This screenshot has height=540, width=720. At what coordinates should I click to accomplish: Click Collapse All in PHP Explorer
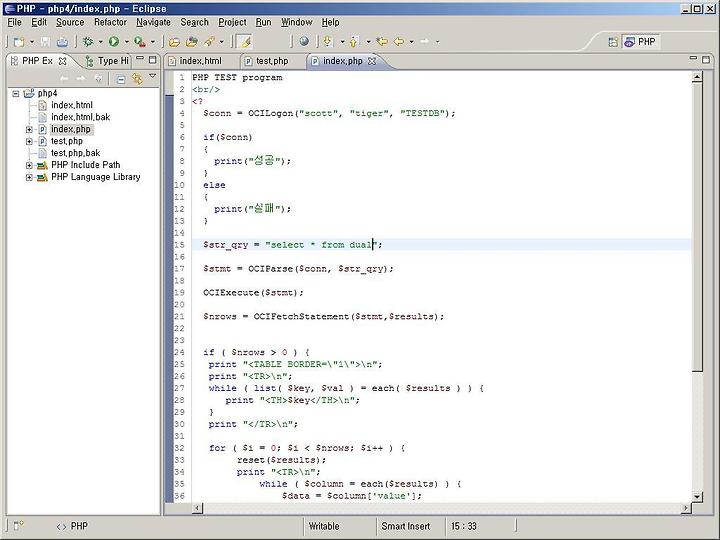click(x=120, y=79)
